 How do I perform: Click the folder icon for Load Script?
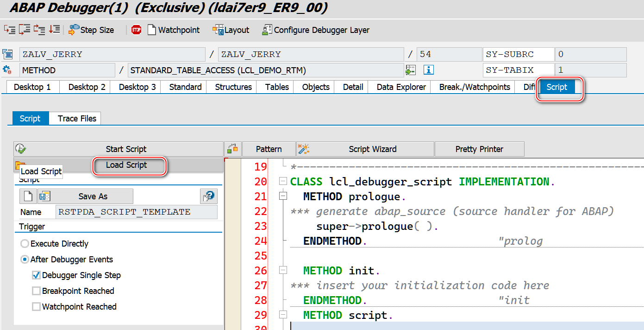click(20, 165)
